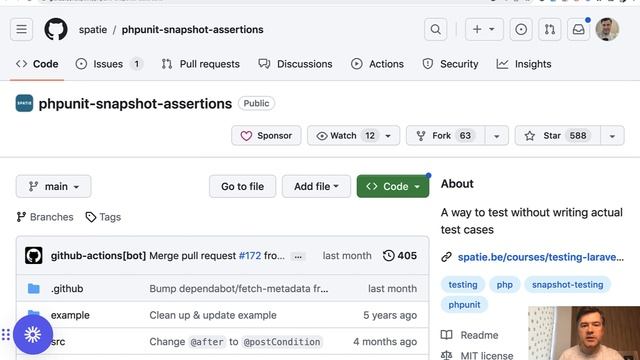
Task: Click the spatie repository avatar icon
Action: (24, 103)
